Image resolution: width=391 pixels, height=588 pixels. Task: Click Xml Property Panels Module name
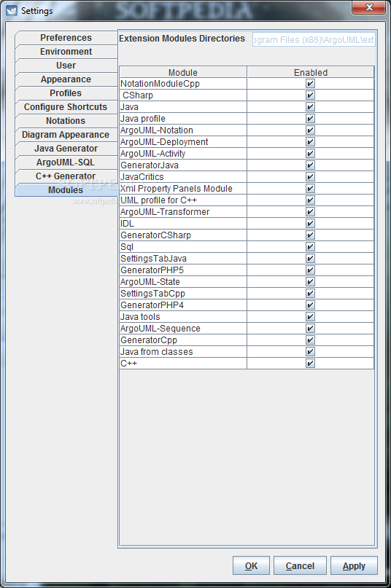point(176,188)
